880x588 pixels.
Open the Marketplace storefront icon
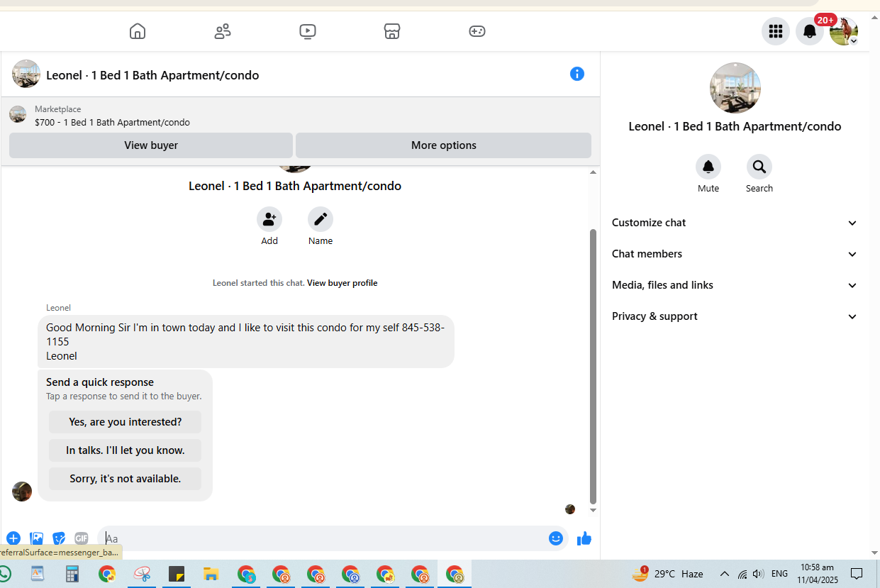[392, 31]
